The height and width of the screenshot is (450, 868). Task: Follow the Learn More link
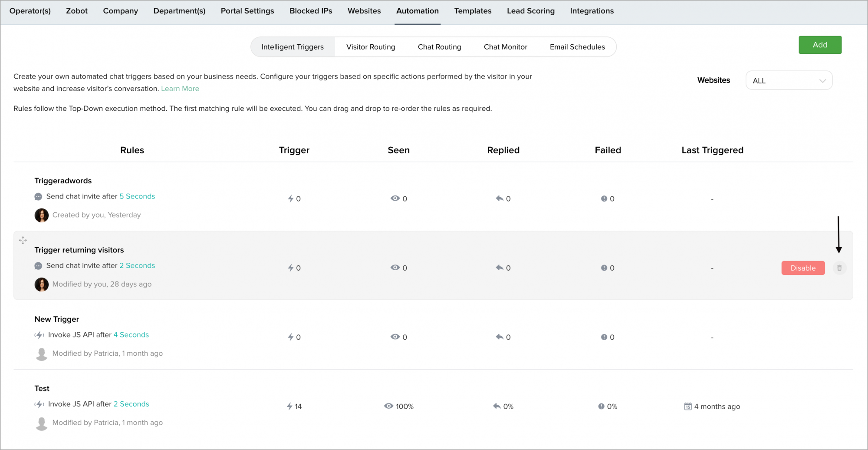pyautogui.click(x=180, y=89)
